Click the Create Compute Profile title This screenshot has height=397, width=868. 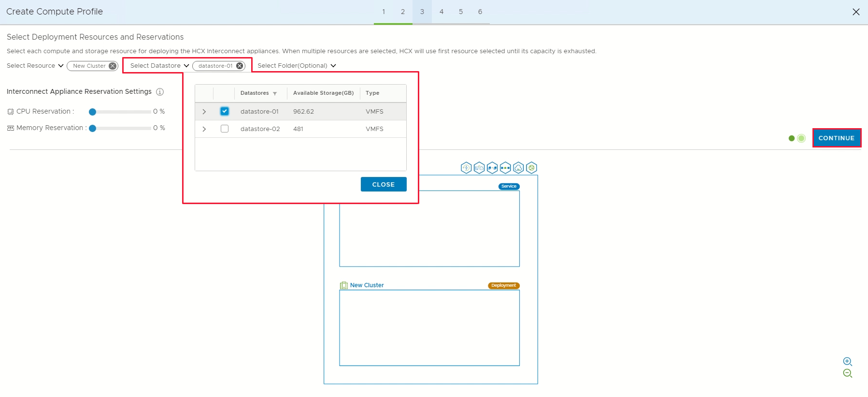click(x=55, y=12)
